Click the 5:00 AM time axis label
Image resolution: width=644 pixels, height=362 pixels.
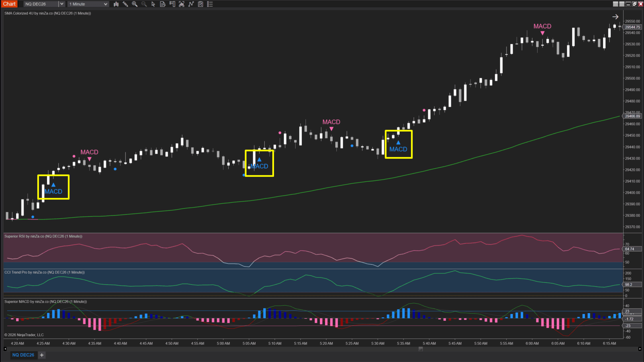pyautogui.click(x=223, y=343)
